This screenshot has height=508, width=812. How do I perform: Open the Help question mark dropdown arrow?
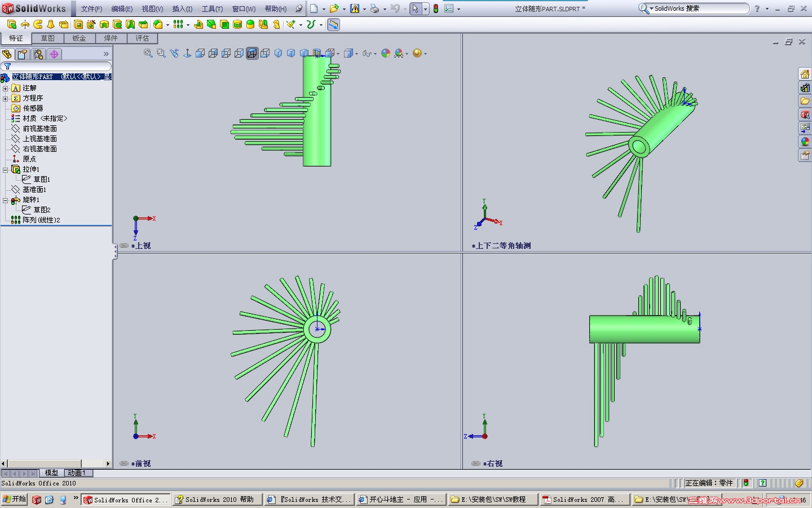pyautogui.click(x=767, y=9)
